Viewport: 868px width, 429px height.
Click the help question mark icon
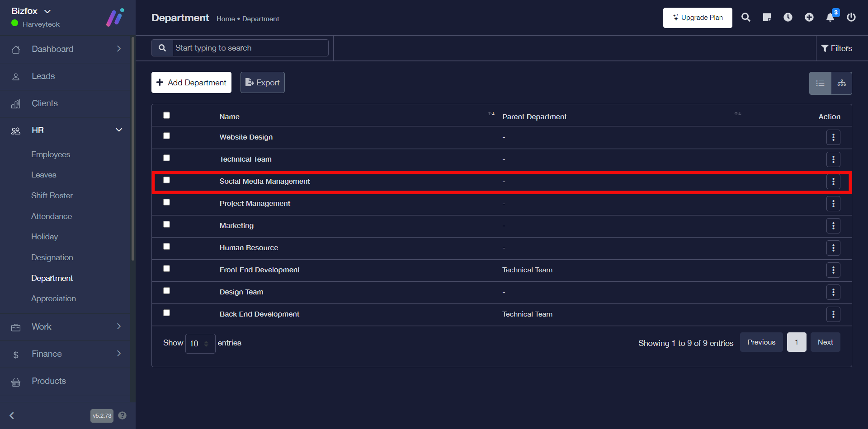click(x=122, y=415)
